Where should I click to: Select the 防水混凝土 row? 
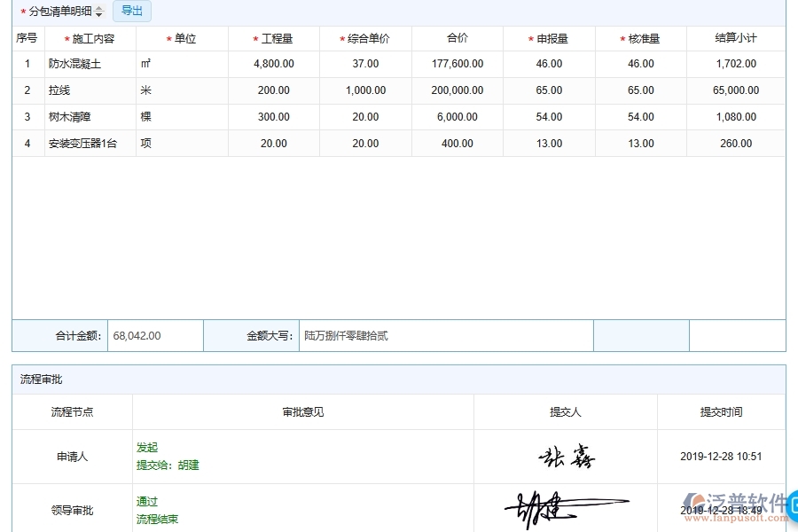(77, 64)
